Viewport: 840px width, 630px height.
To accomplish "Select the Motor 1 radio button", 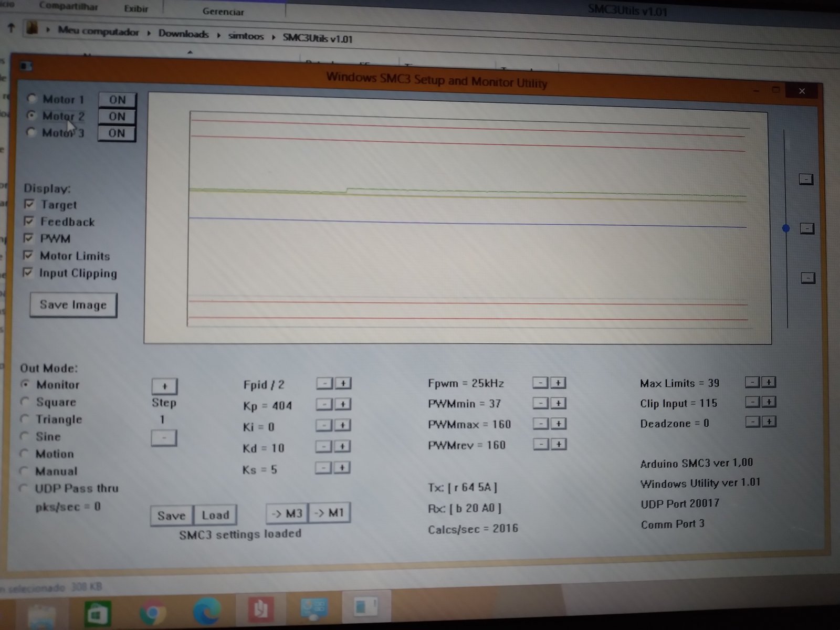I will [32, 98].
